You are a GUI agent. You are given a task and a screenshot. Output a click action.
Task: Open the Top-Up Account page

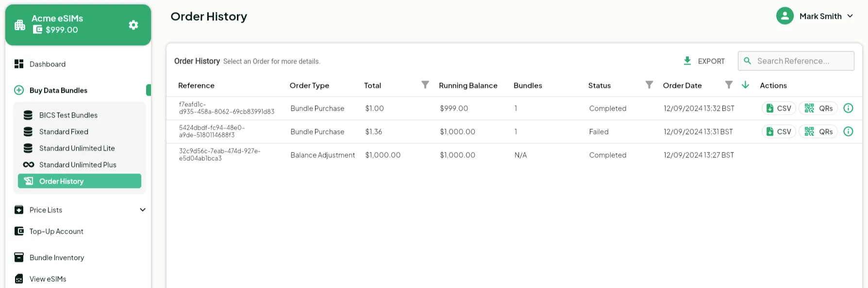point(56,231)
